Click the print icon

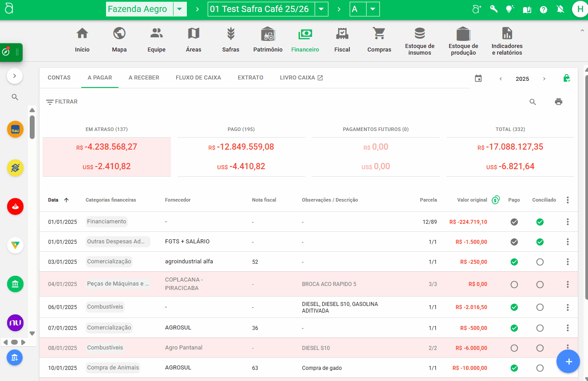(x=558, y=102)
